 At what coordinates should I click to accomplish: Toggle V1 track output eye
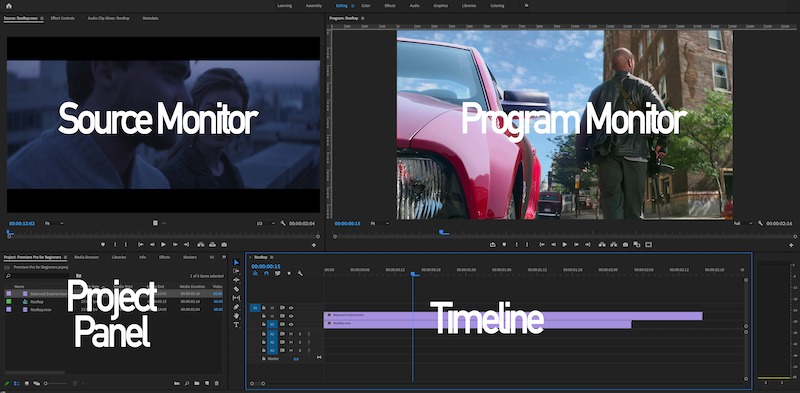point(291,324)
